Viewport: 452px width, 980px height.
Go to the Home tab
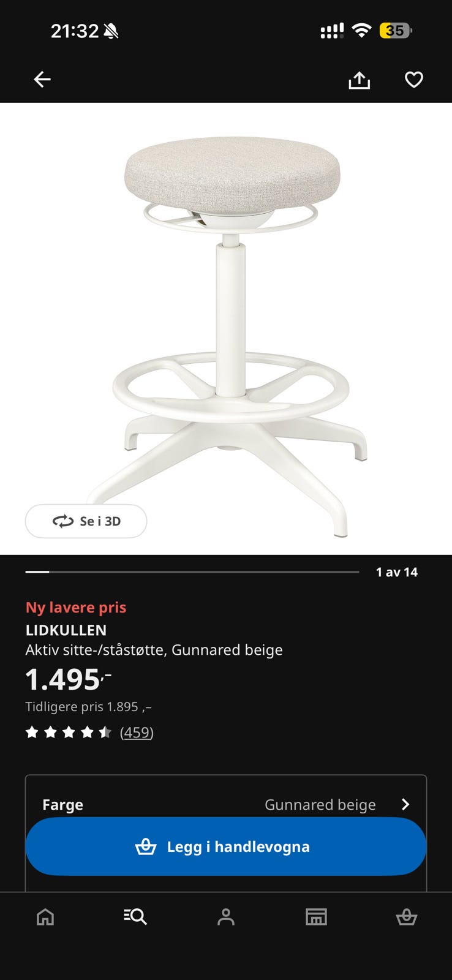pos(45,917)
